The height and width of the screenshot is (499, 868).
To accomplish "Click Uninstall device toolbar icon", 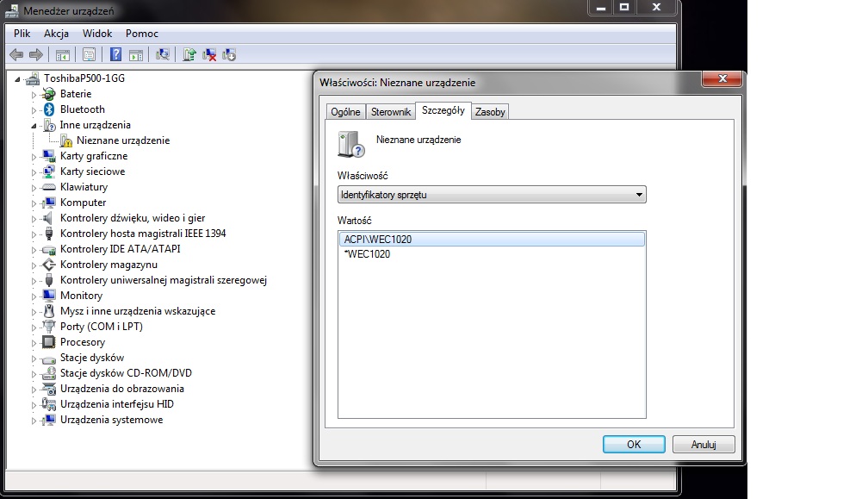I will coord(209,54).
